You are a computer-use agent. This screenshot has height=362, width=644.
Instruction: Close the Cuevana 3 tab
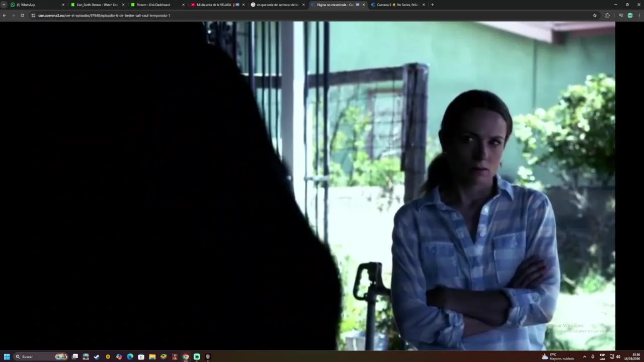pyautogui.click(x=424, y=5)
